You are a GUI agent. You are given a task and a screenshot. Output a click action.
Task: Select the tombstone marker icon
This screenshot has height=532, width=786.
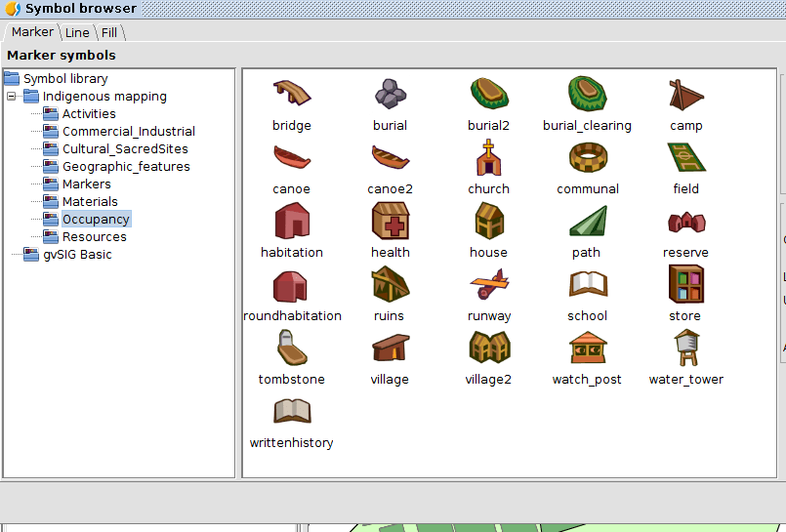tap(291, 348)
